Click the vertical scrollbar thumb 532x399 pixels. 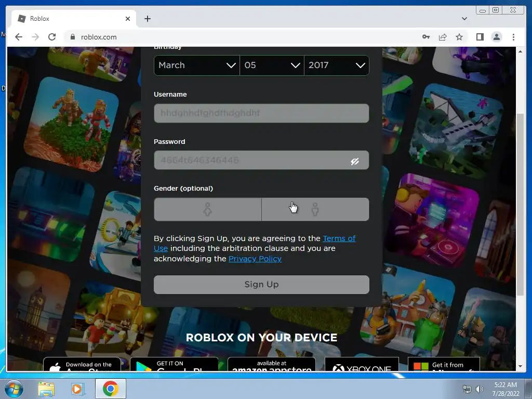(520, 205)
